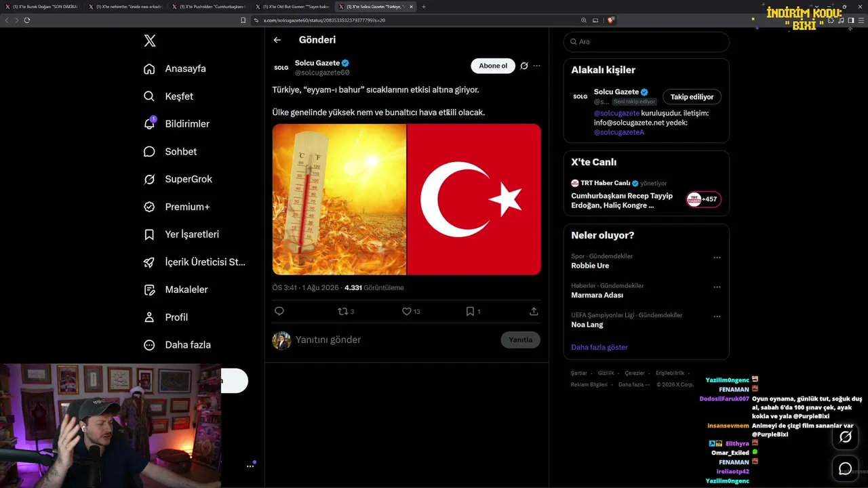Expand the Daha fazla menu

tap(177, 345)
